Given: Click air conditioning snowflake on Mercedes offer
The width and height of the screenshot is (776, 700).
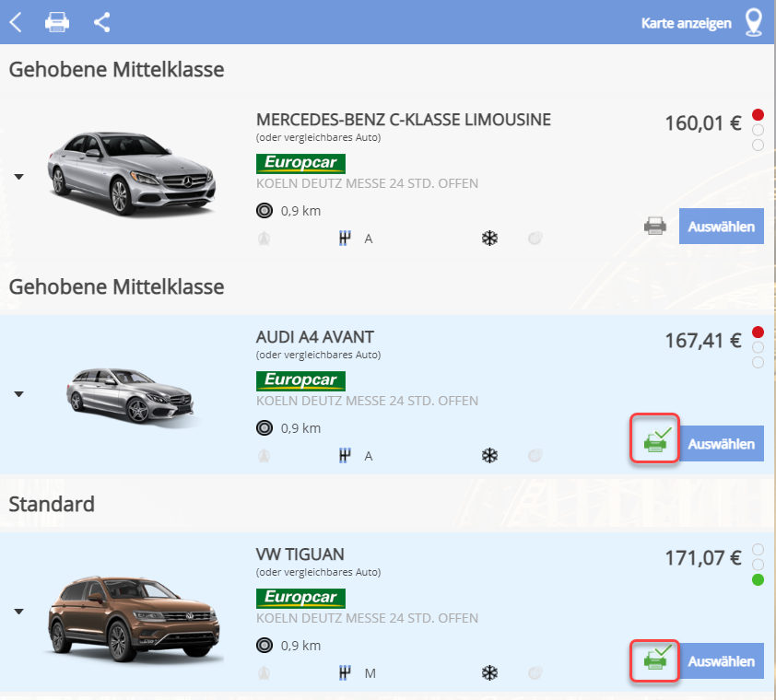Looking at the screenshot, I should pyautogui.click(x=489, y=239).
